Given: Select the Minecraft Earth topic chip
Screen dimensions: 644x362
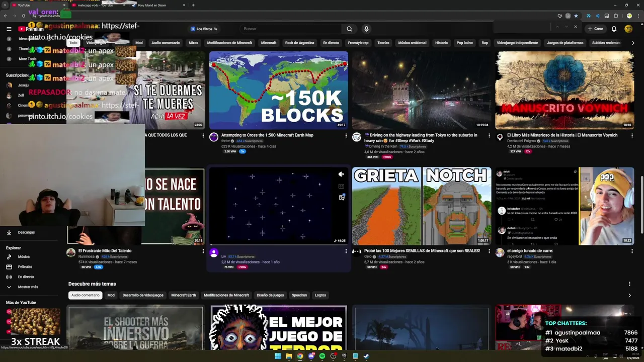Looking at the screenshot, I should coord(184,295).
